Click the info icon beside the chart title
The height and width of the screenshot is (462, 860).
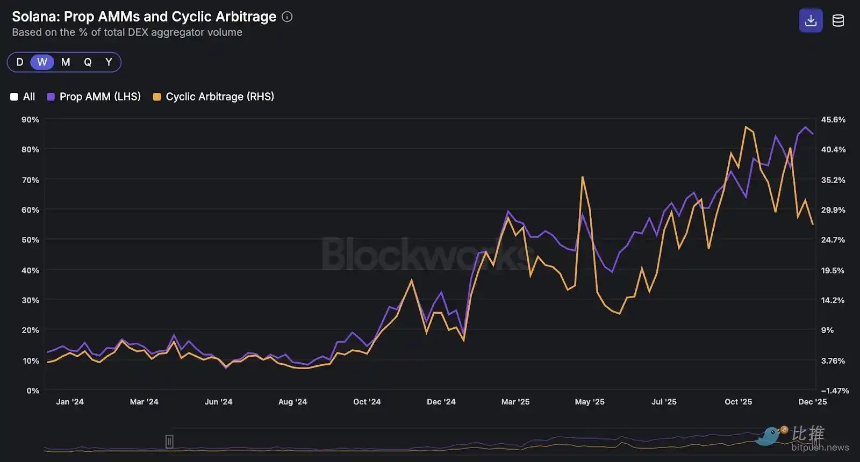[x=288, y=17]
